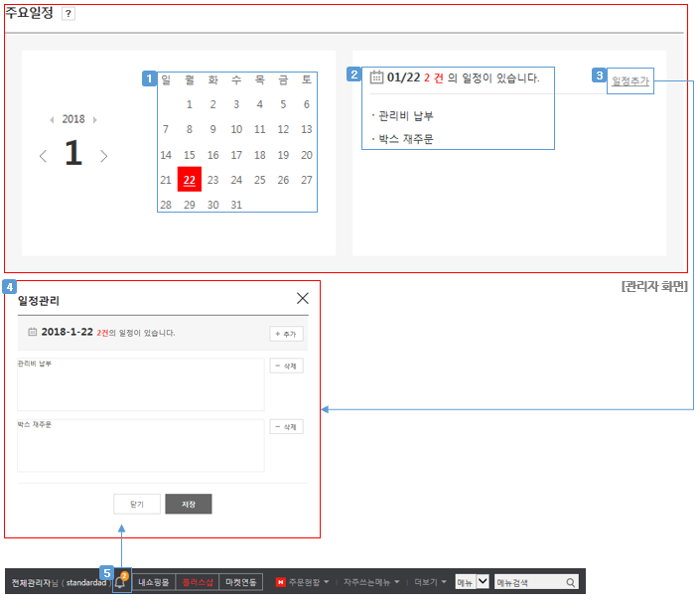Click the 저장 button
Viewport: 700px width, 601px height.
tap(189, 504)
